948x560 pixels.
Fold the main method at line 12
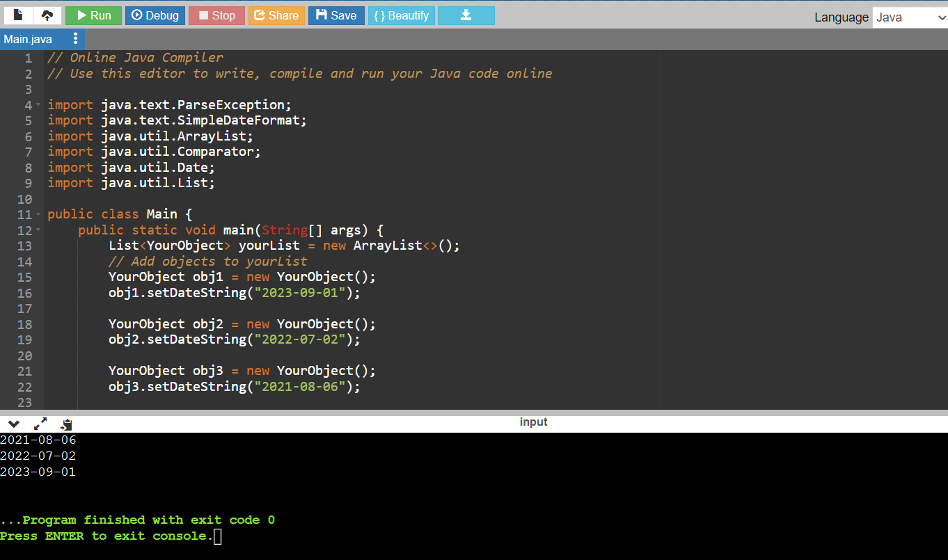coord(38,230)
